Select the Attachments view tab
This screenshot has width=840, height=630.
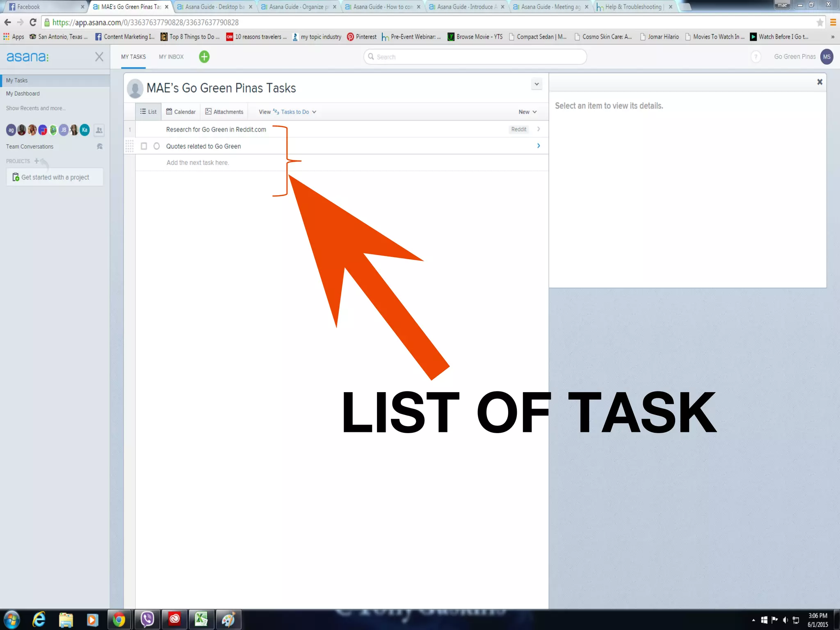[x=224, y=112]
